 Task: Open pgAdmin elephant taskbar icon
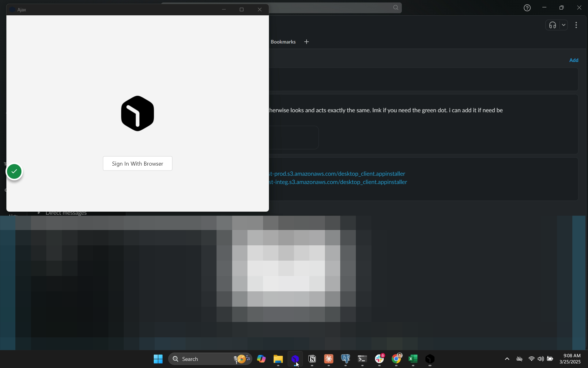point(345,359)
